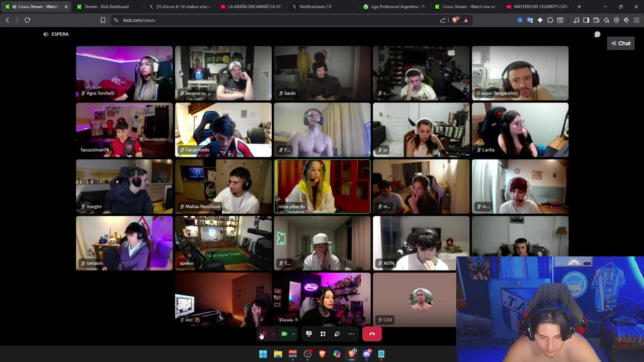Select mina pibardo highlighted tile
Image resolution: width=644 pixels, height=362 pixels.
[322, 187]
